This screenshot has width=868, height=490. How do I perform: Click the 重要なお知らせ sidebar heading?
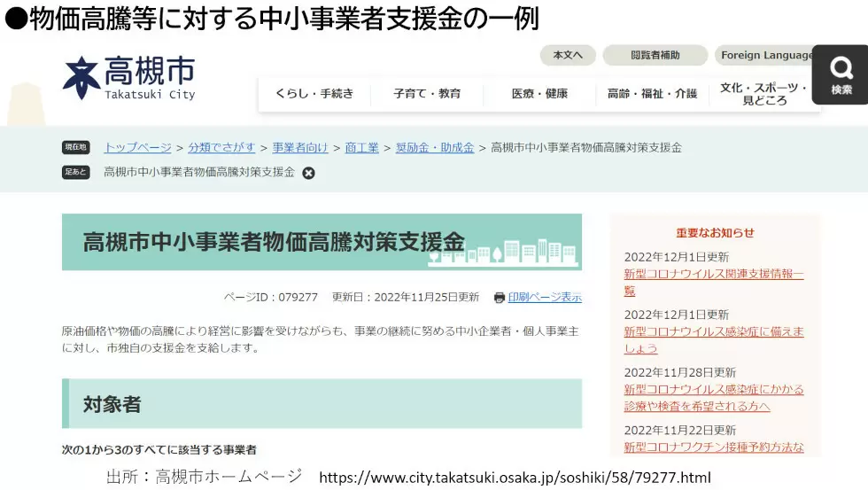click(x=716, y=233)
